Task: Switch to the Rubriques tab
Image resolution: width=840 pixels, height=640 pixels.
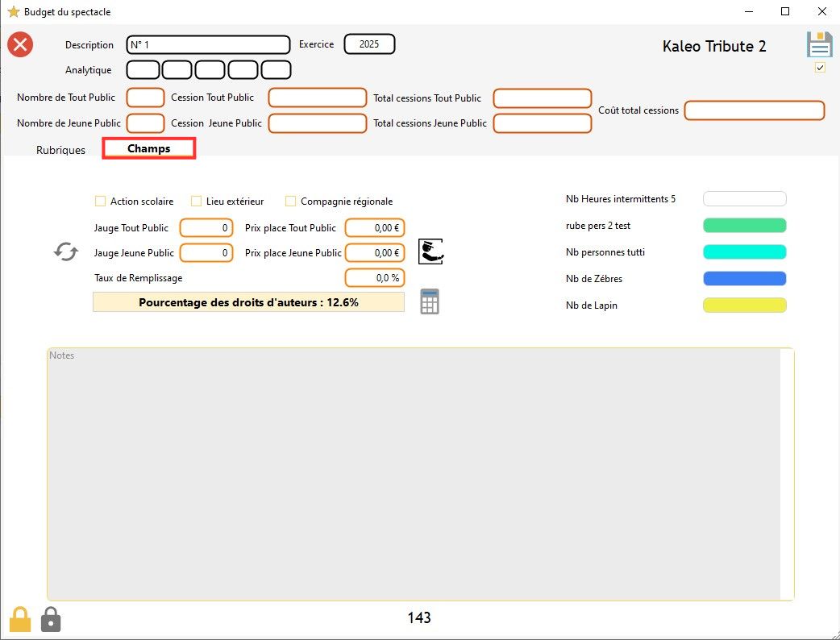Action: tap(60, 150)
